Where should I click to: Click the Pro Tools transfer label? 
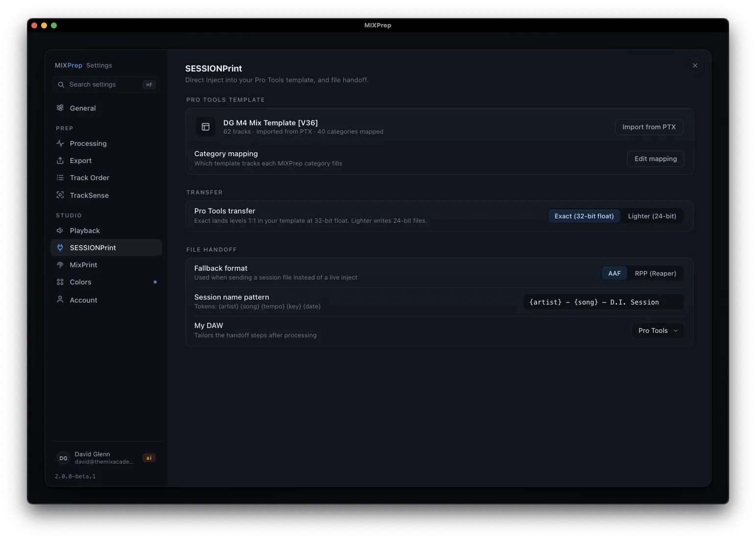coord(225,211)
